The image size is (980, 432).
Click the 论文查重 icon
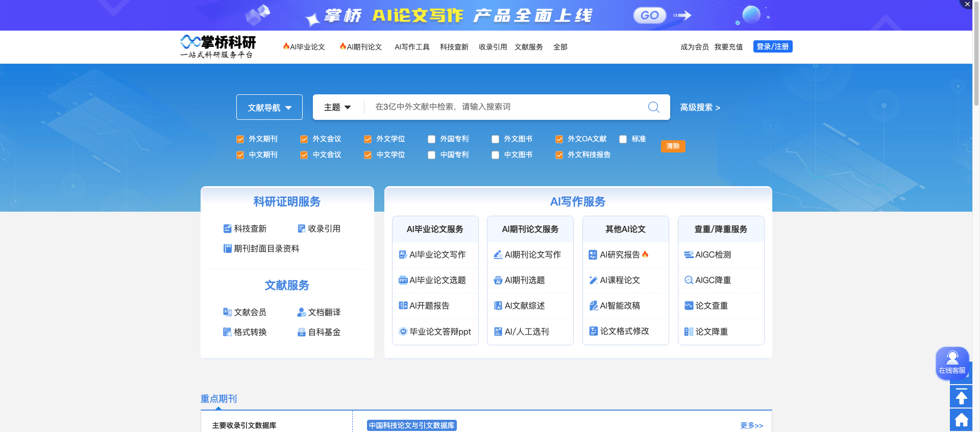(x=689, y=306)
